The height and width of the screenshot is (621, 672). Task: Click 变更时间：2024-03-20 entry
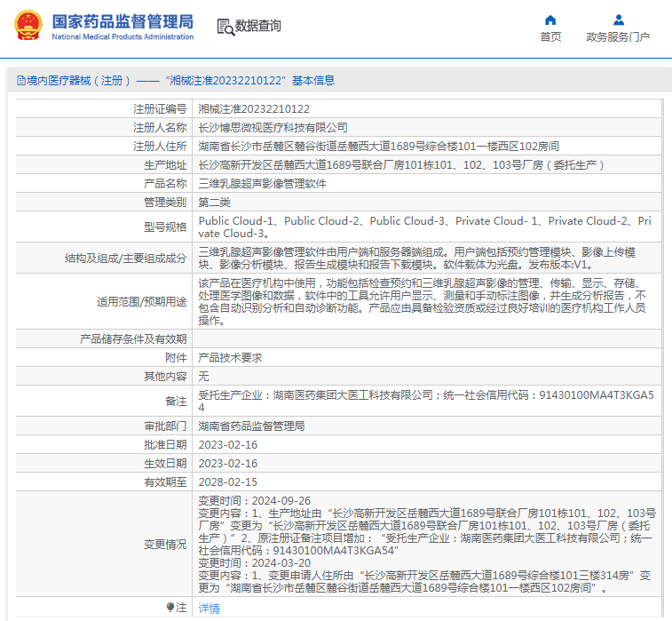(x=255, y=562)
